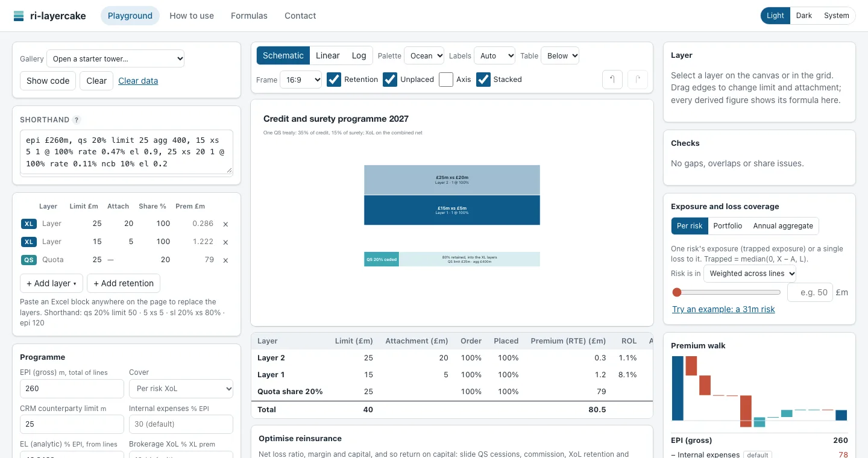This screenshot has width=868, height=458.
Task: Switch theme to System
Action: pyautogui.click(x=837, y=16)
